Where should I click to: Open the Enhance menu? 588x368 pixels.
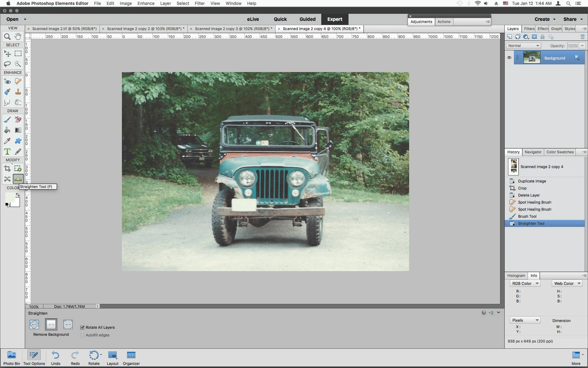pyautogui.click(x=146, y=3)
